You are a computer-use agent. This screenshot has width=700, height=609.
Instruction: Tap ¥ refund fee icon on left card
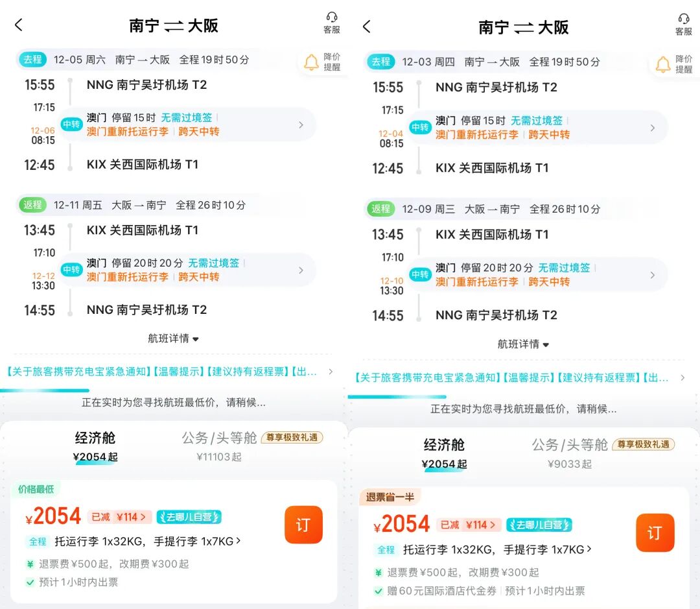pyautogui.click(x=30, y=564)
